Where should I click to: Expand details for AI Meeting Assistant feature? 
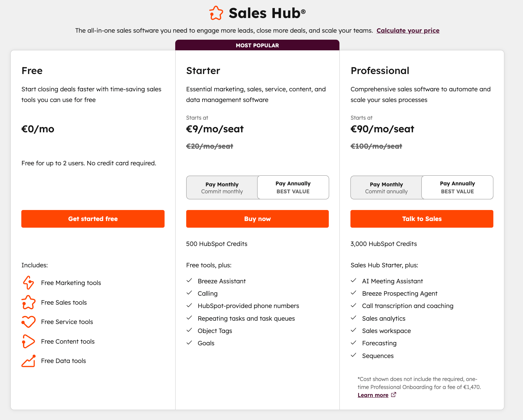(x=392, y=281)
